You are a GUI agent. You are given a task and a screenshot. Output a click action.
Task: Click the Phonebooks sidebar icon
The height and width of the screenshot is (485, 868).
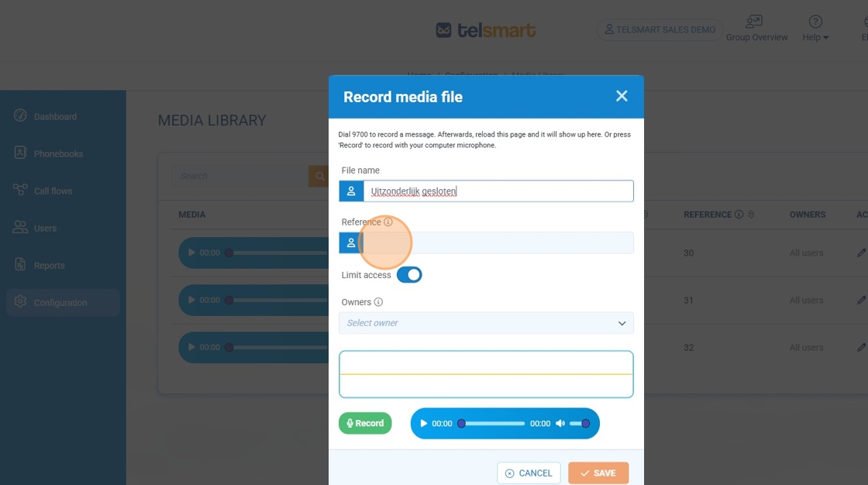[21, 153]
